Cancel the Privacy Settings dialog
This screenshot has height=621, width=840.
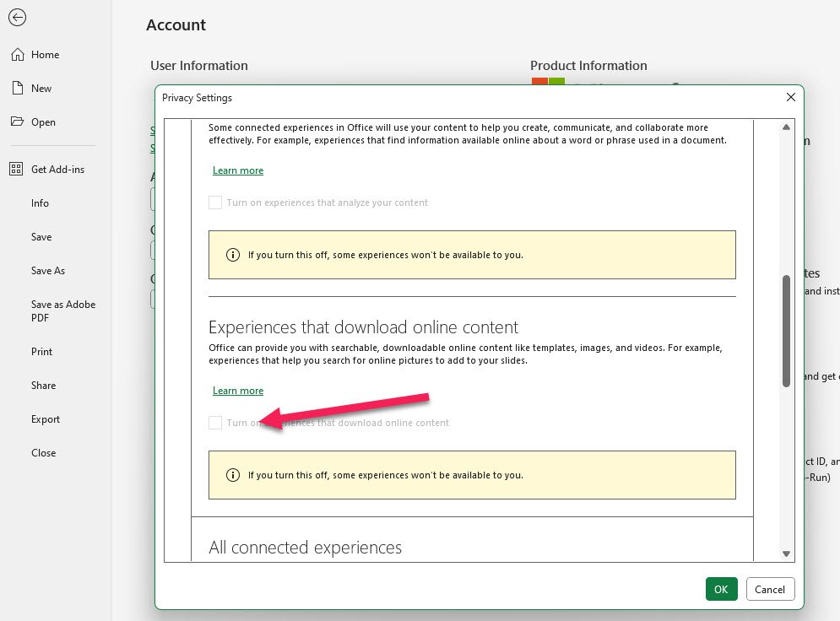point(769,589)
